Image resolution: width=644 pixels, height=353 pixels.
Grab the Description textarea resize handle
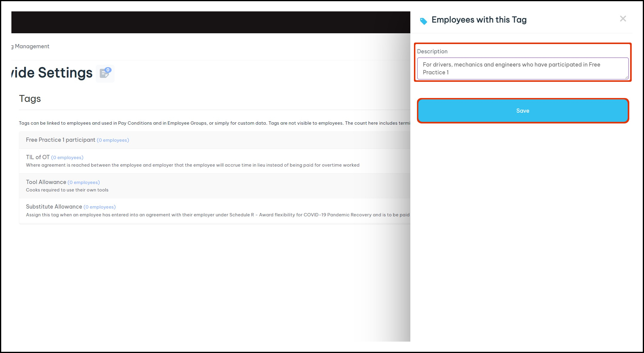626,77
